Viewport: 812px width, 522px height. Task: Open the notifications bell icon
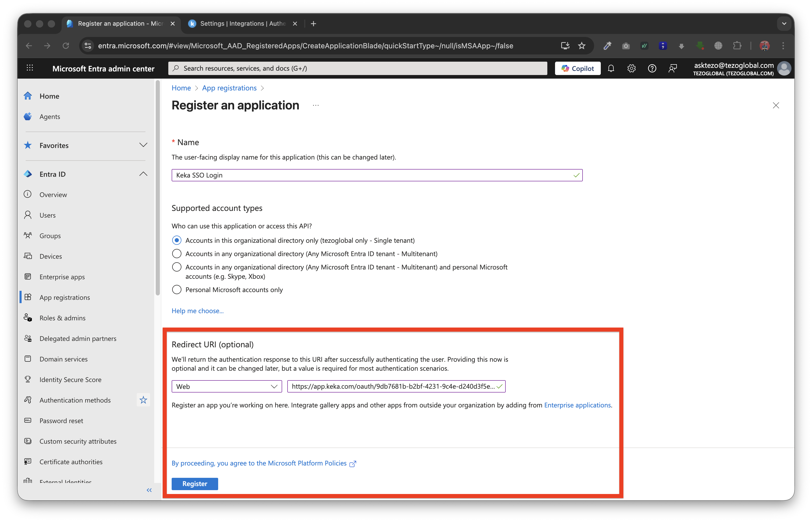click(x=611, y=69)
